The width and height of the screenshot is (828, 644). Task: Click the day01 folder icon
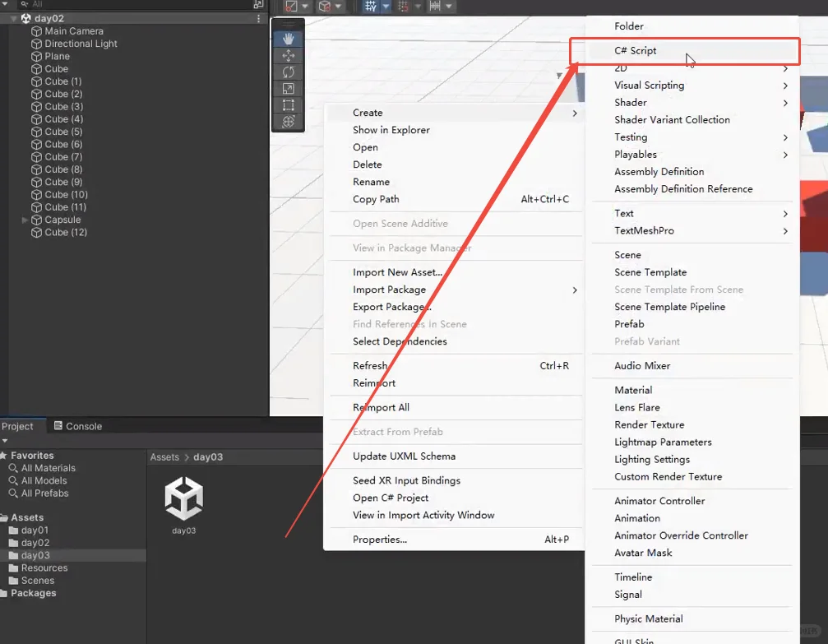(x=14, y=530)
